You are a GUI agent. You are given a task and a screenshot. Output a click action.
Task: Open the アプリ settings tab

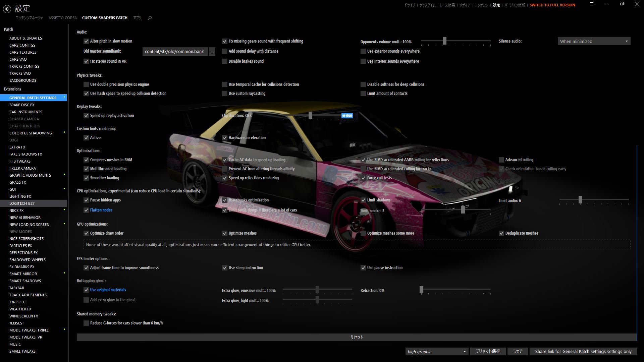(137, 18)
